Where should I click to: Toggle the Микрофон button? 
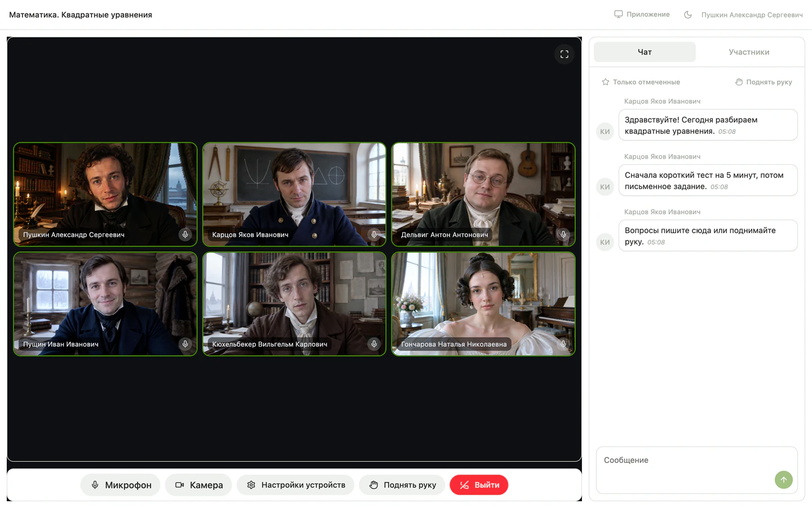[121, 485]
